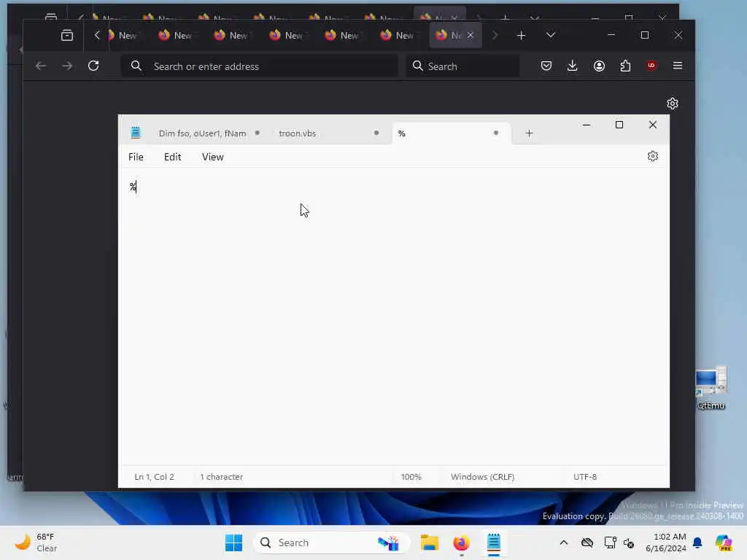747x560 pixels.
Task: Open weather widget showing 68°F
Action: [x=36, y=542]
